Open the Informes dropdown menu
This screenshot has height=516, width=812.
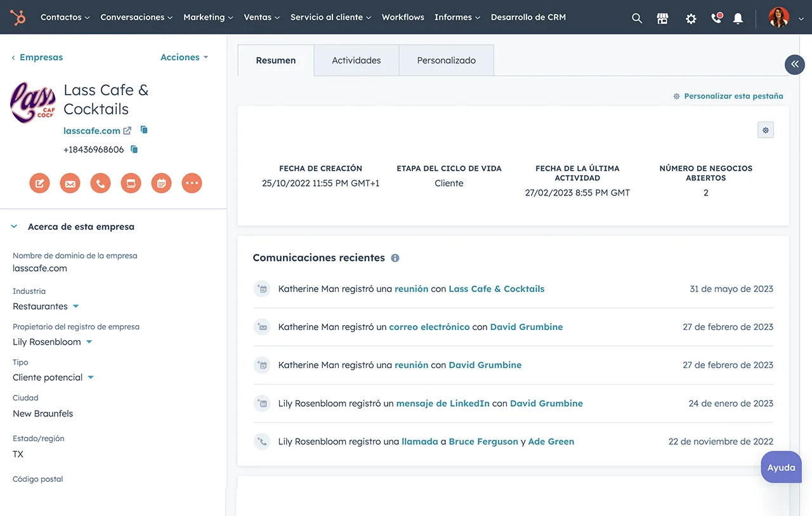[x=457, y=17]
